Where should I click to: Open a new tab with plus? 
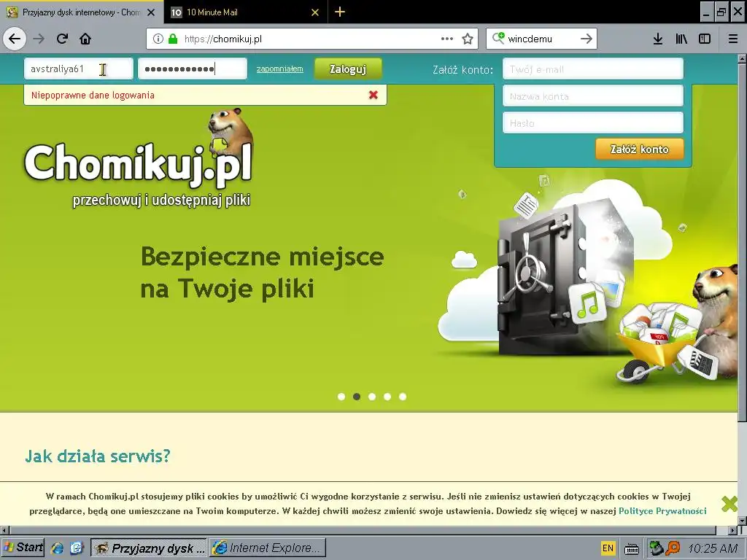[340, 12]
